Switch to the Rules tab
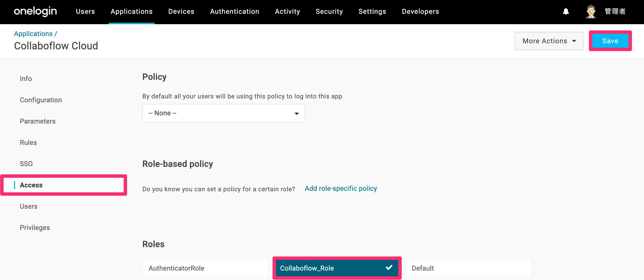Viewport: 644px width, 280px height. [28, 142]
